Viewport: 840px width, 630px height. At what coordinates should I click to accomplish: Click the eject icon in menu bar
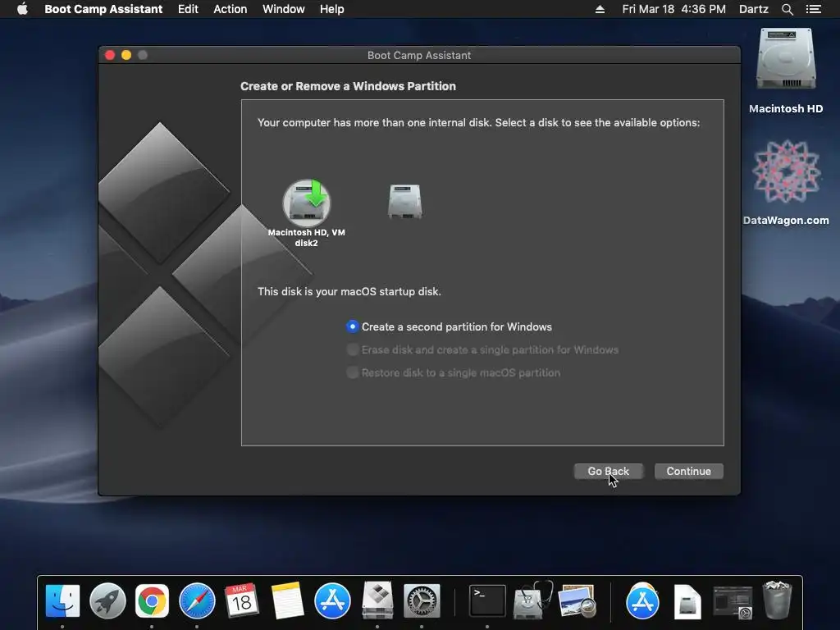pos(600,9)
